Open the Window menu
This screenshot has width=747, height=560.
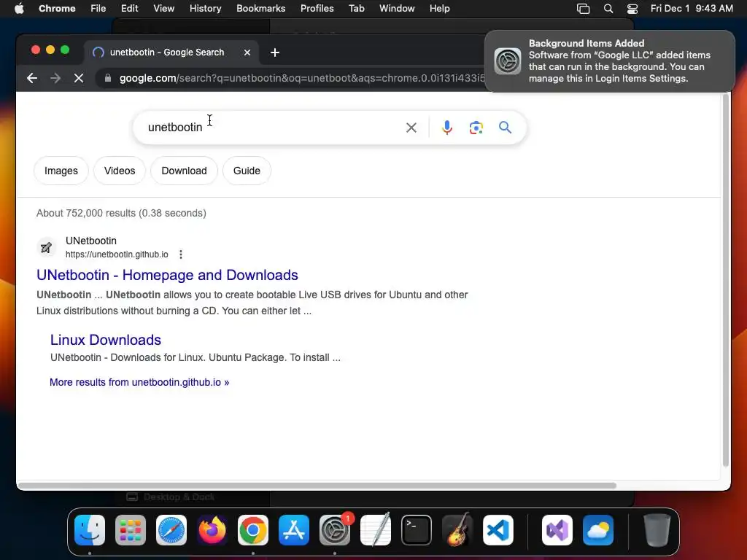click(397, 9)
